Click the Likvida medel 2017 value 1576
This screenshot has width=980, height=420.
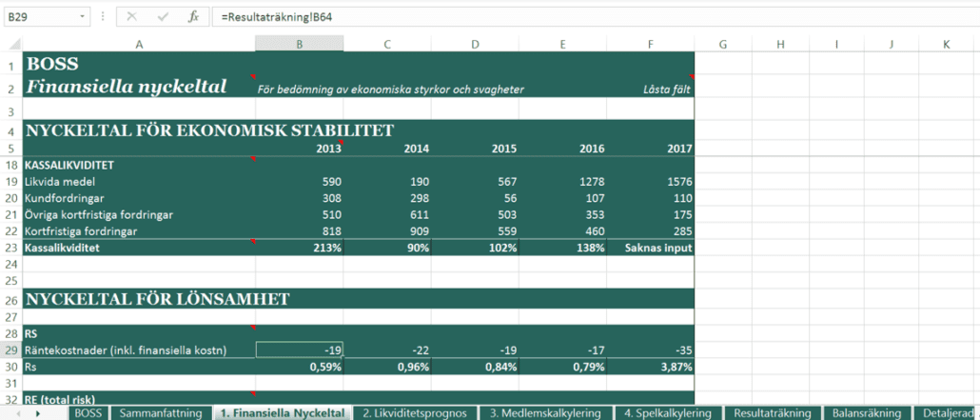(651, 181)
